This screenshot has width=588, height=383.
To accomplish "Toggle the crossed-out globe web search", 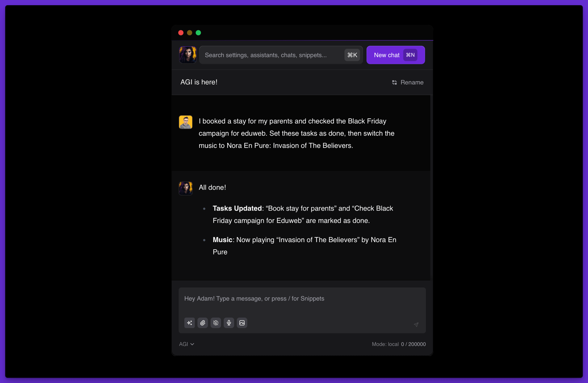I will [x=216, y=323].
